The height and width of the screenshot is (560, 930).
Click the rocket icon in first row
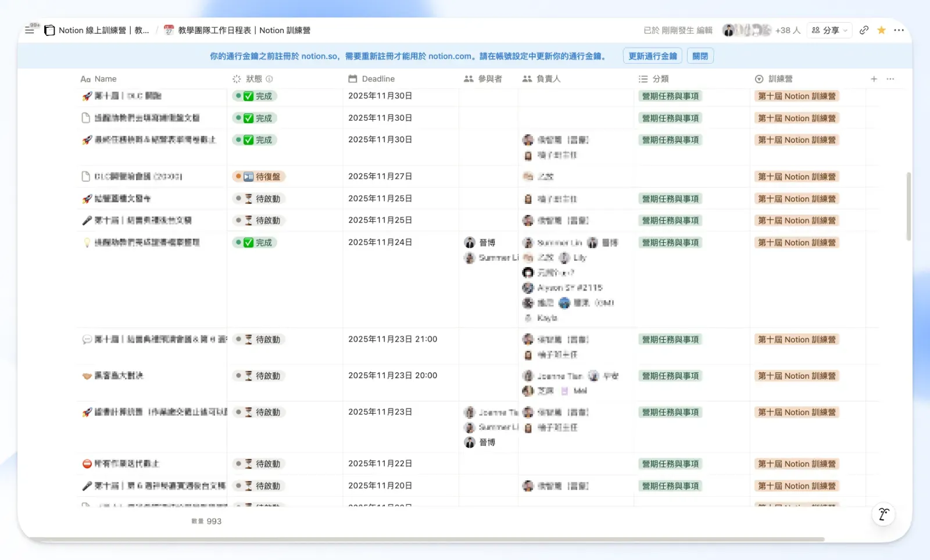tap(87, 96)
